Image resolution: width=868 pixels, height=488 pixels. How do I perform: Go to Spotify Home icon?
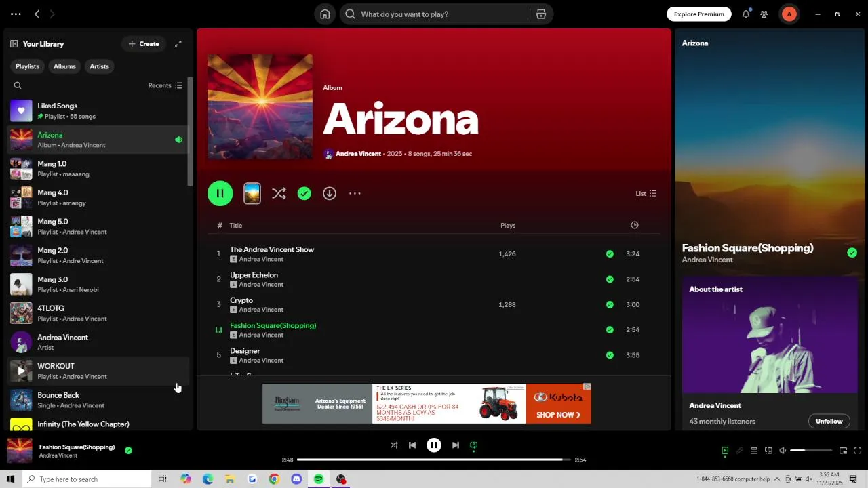(325, 14)
